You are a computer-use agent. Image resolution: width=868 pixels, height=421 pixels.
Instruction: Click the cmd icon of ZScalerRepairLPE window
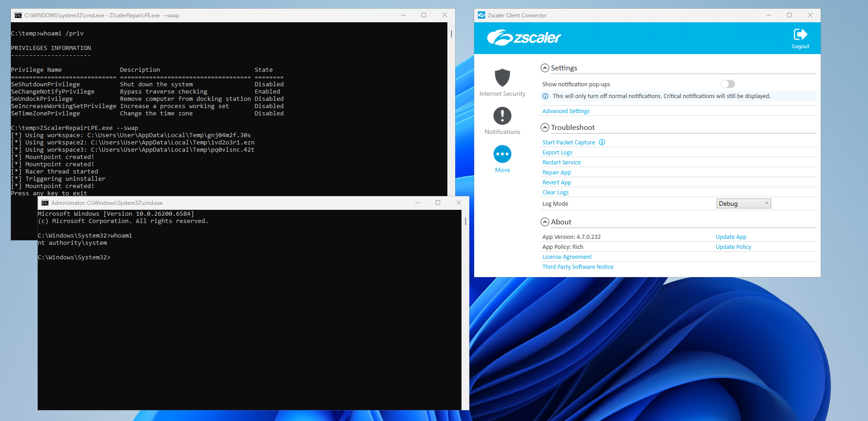pyautogui.click(x=18, y=15)
